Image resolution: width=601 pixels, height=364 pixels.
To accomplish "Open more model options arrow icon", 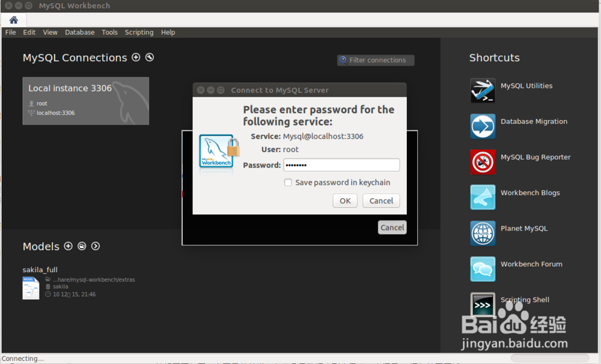I will [x=96, y=246].
